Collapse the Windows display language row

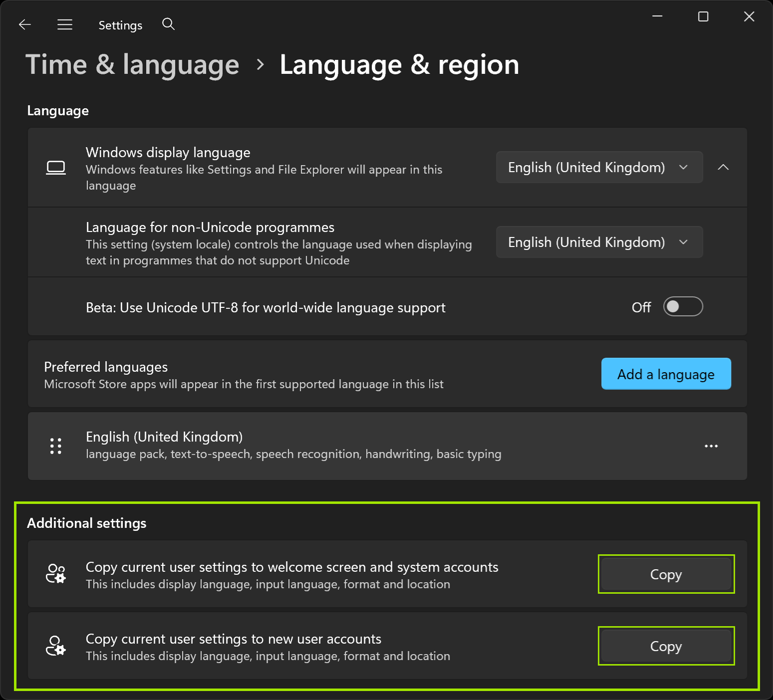(723, 167)
